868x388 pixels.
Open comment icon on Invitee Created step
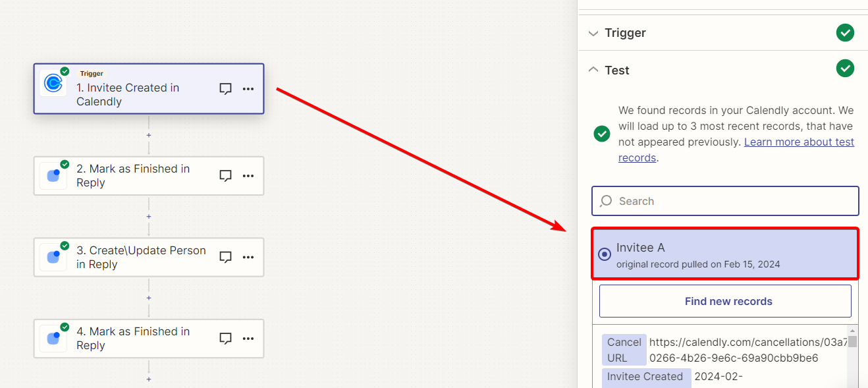(x=226, y=88)
